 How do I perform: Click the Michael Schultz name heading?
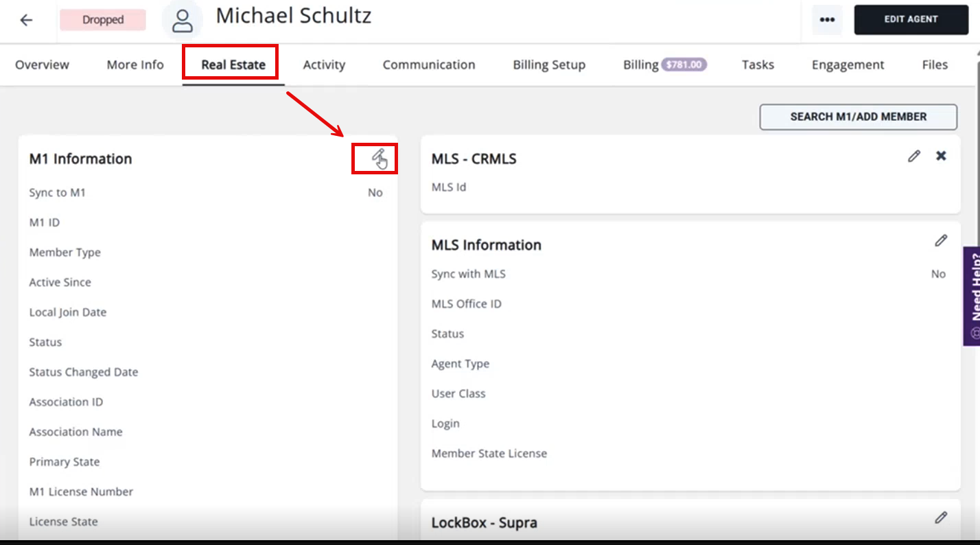(x=294, y=16)
